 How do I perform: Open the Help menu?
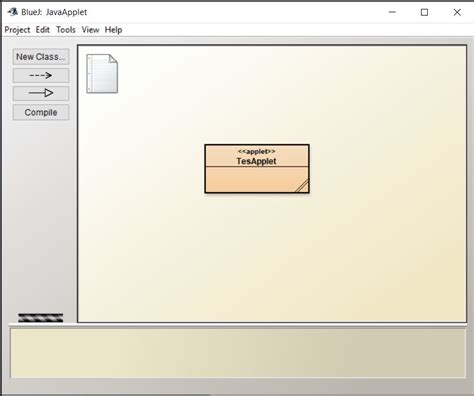113,30
